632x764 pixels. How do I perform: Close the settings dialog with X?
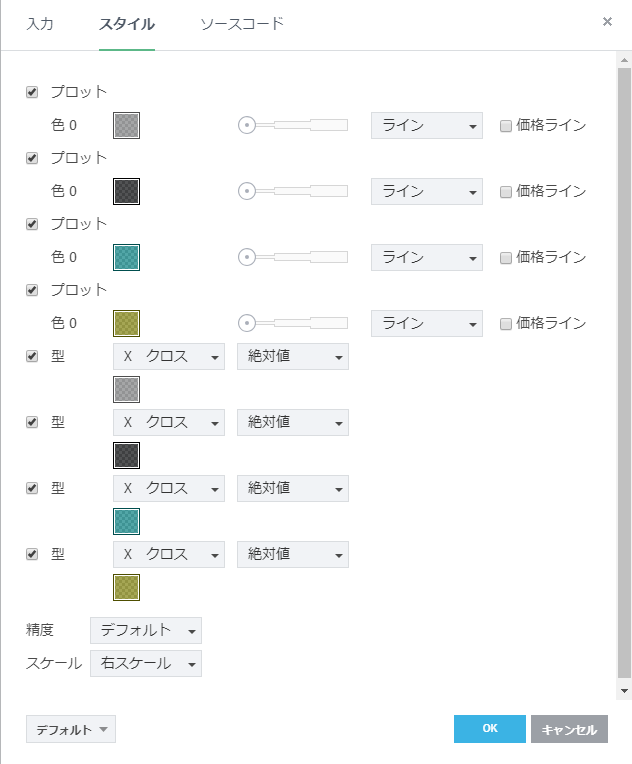607,21
